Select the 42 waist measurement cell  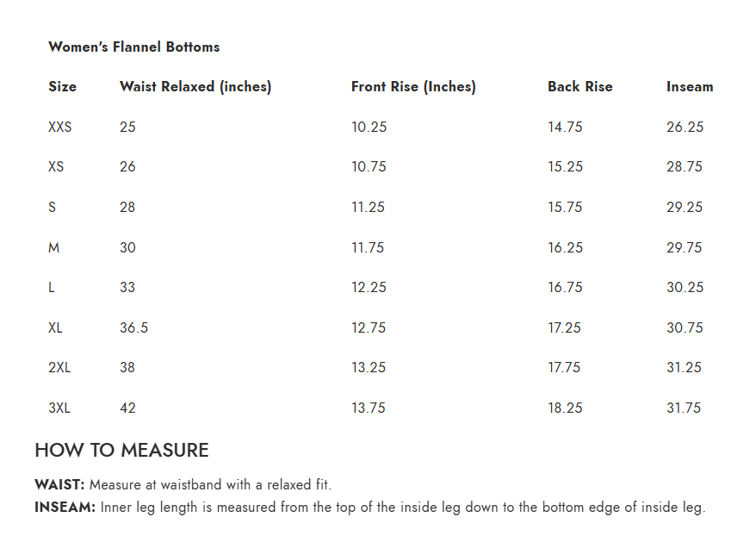(x=127, y=408)
